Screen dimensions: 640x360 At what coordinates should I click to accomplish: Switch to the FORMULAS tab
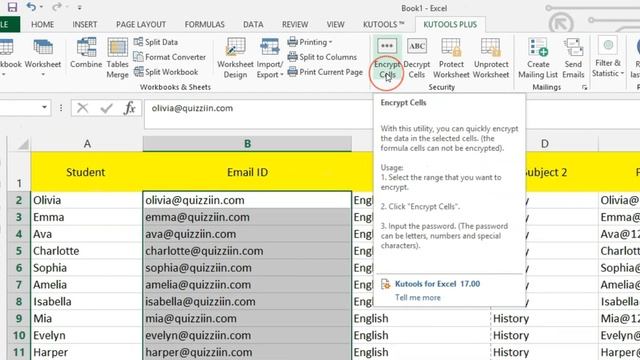pyautogui.click(x=204, y=24)
